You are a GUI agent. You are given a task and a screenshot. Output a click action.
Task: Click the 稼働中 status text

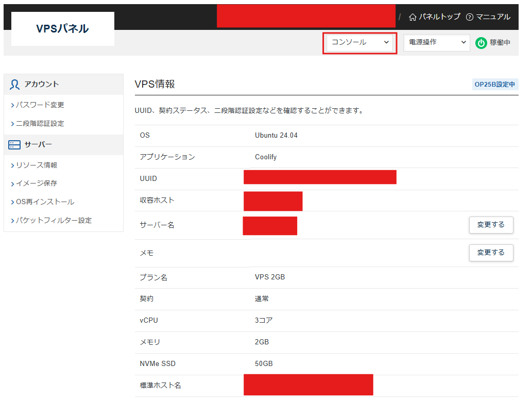click(500, 42)
